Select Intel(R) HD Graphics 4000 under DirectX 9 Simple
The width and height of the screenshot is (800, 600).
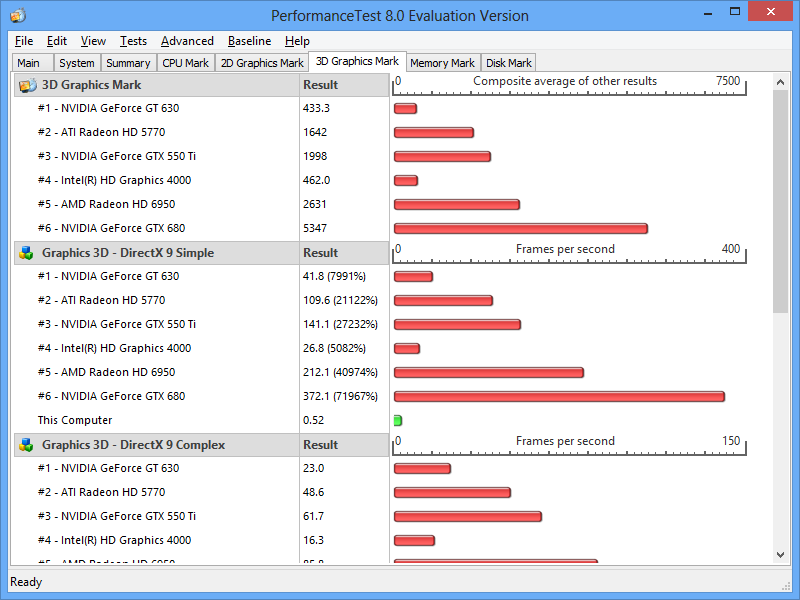tap(114, 348)
